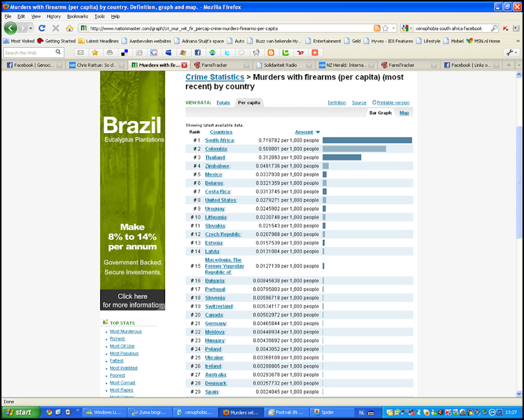Reload the page with the refresh icon

pos(42,28)
